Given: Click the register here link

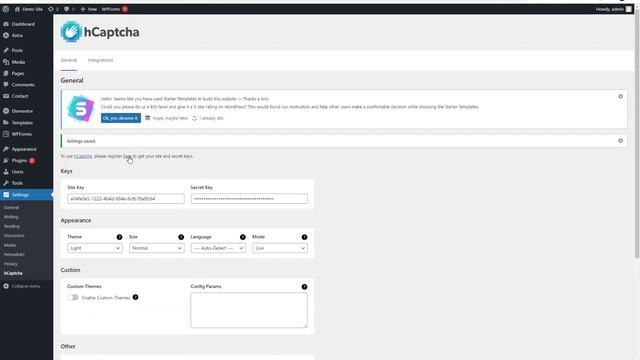Looking at the screenshot, I should (127, 156).
